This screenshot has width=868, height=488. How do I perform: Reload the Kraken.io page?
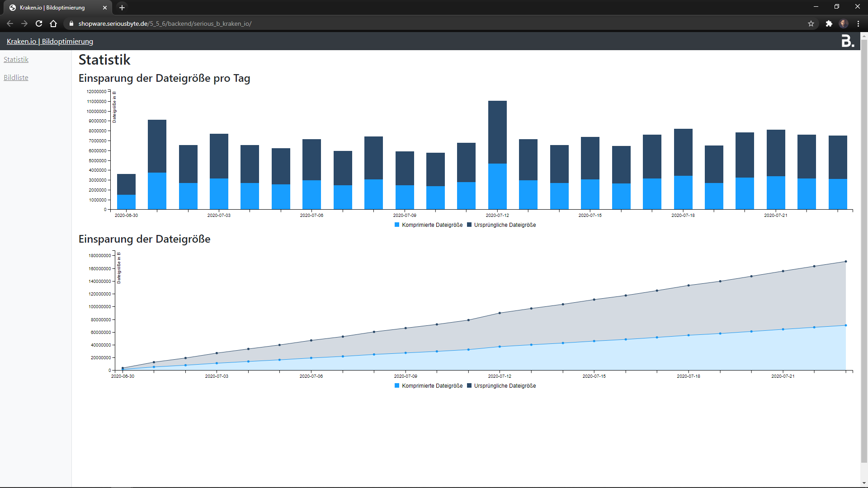pyautogui.click(x=39, y=23)
